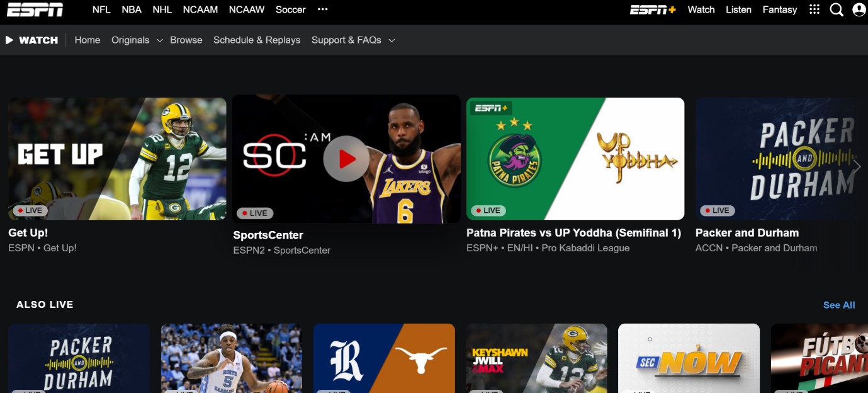The width and height of the screenshot is (868, 393).
Task: Click ESPN • Get Up! subtitle
Action: tap(42, 248)
